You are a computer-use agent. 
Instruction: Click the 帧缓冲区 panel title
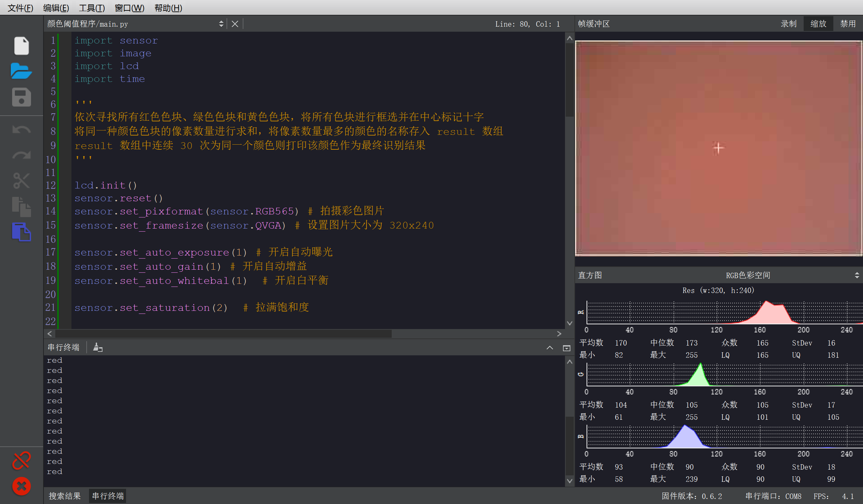594,24
